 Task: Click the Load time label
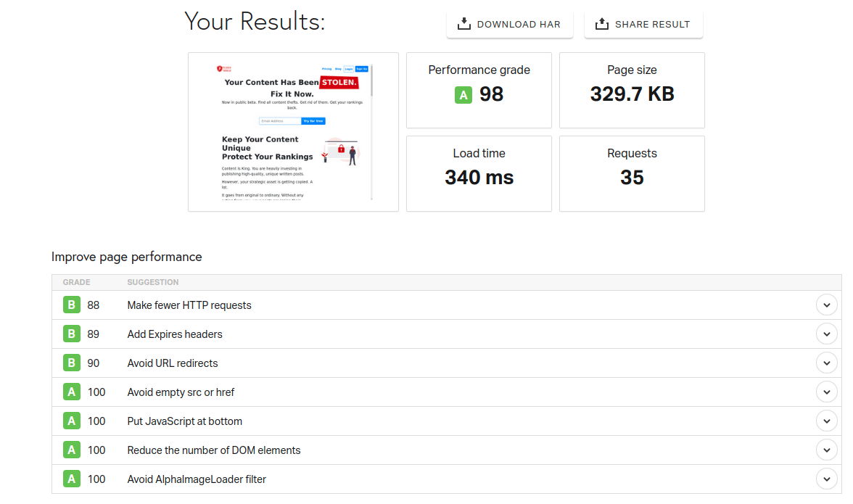pos(479,153)
